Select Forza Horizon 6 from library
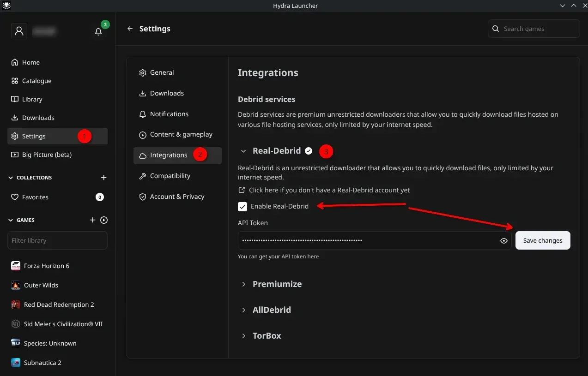The width and height of the screenshot is (588, 376). tap(57, 266)
